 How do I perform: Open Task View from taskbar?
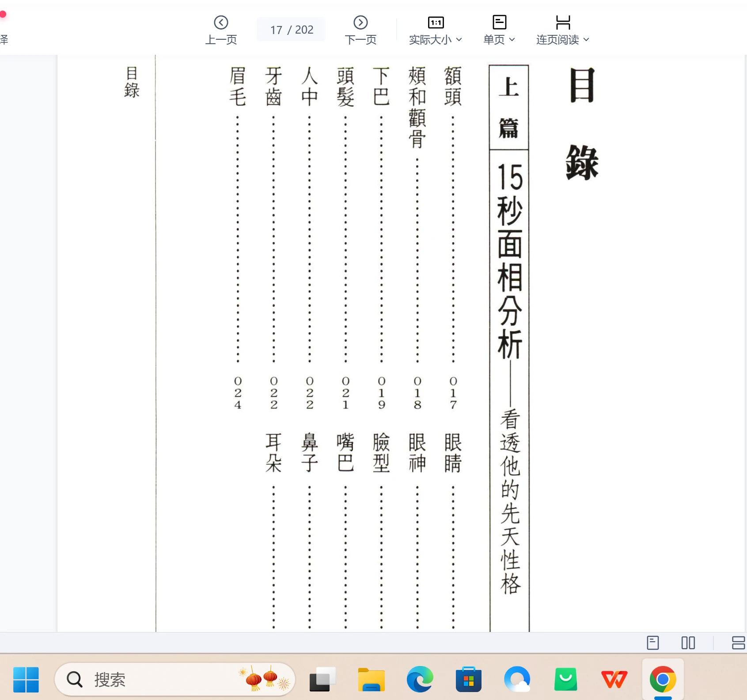322,679
